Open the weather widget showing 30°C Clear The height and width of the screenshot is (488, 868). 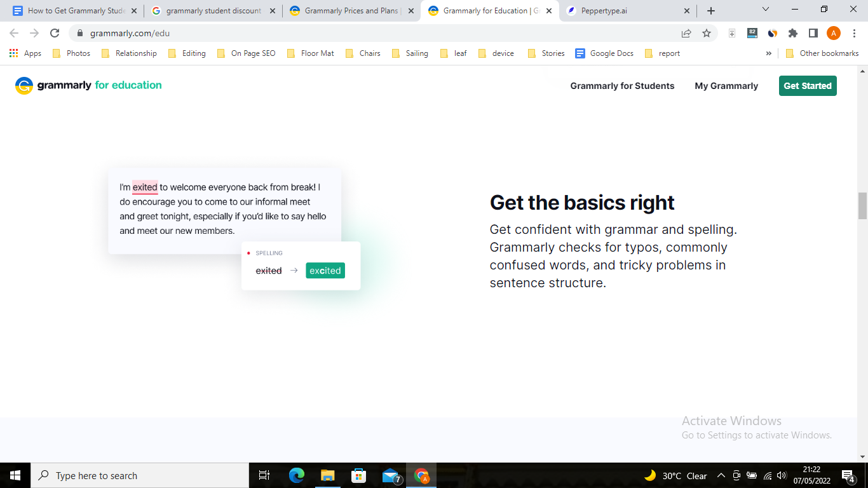(x=675, y=475)
